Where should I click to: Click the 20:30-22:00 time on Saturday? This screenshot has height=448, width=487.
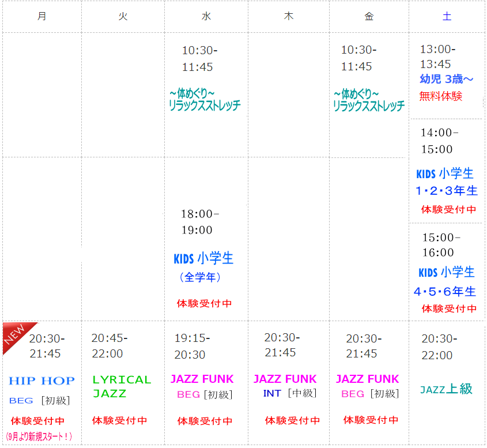click(x=437, y=347)
